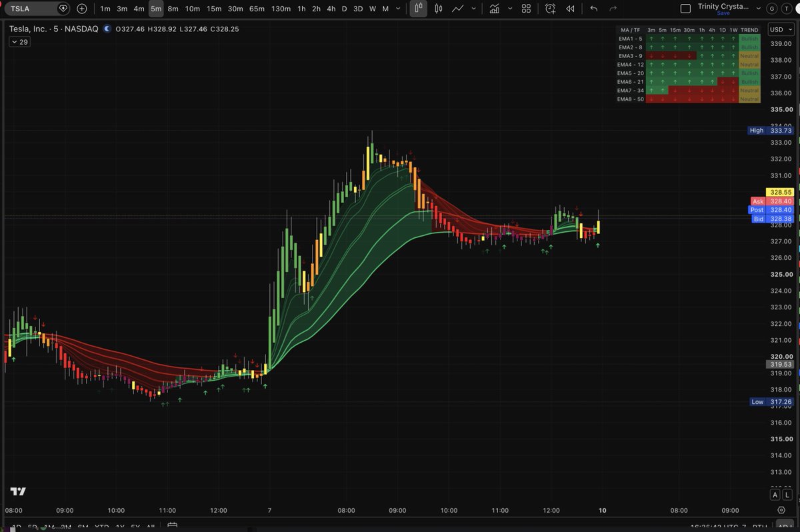Switch to the 3m timeframe

122,9
